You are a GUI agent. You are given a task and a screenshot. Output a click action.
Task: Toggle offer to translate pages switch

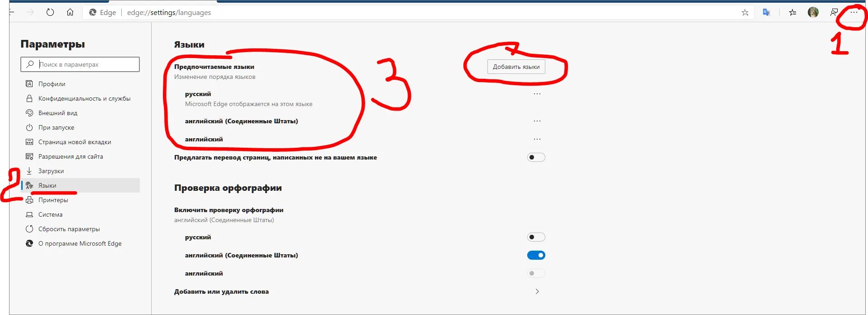point(536,157)
